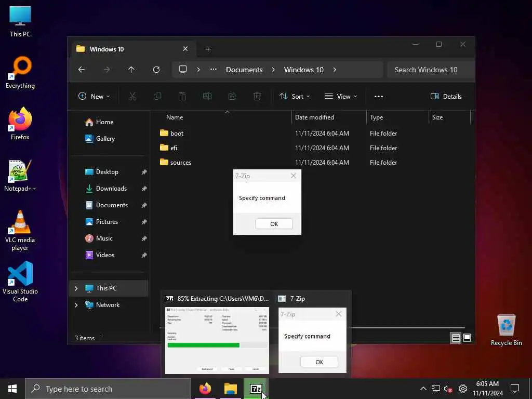This screenshot has height=399, width=532.
Task: Switch to large thumbnails view icon
Action: 467,338
